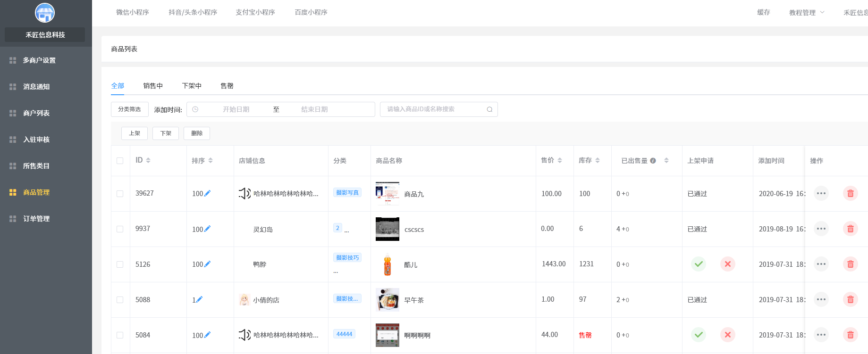Open more options for product 酷儿
The height and width of the screenshot is (354, 868).
821,264
